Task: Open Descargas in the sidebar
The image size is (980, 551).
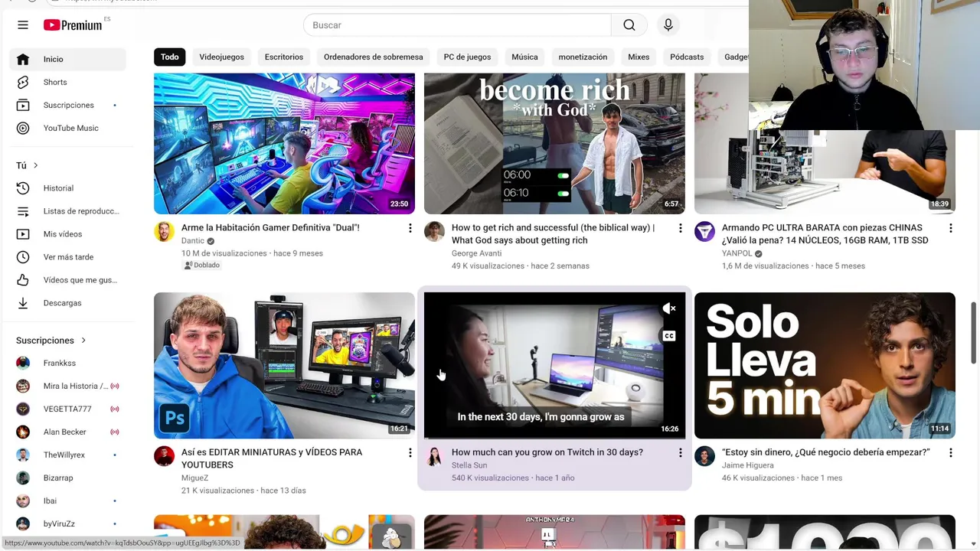Action: coord(67,303)
